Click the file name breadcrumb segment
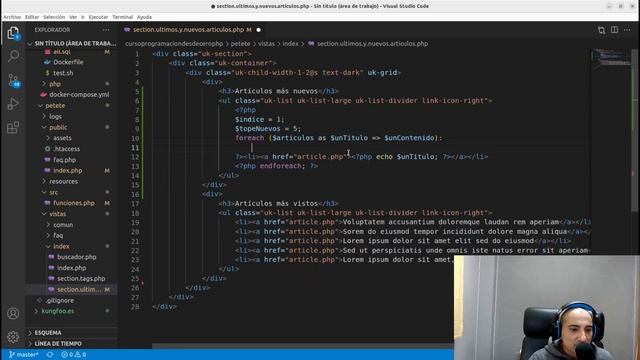 click(368, 44)
